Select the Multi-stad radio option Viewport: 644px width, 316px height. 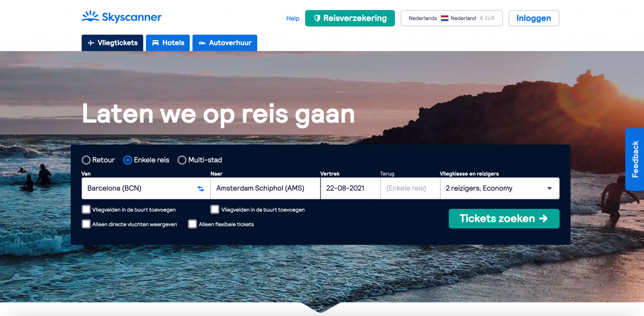click(182, 160)
